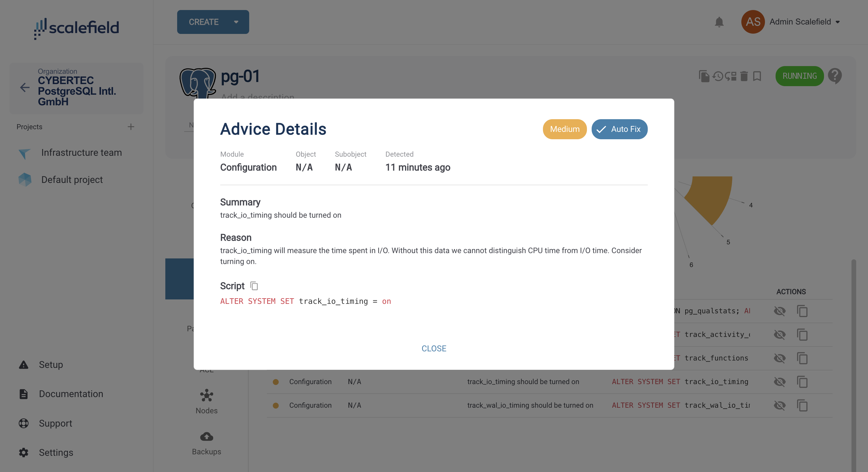Viewport: 868px width, 472px height.
Task: Open the notifications bell
Action: pyautogui.click(x=719, y=22)
